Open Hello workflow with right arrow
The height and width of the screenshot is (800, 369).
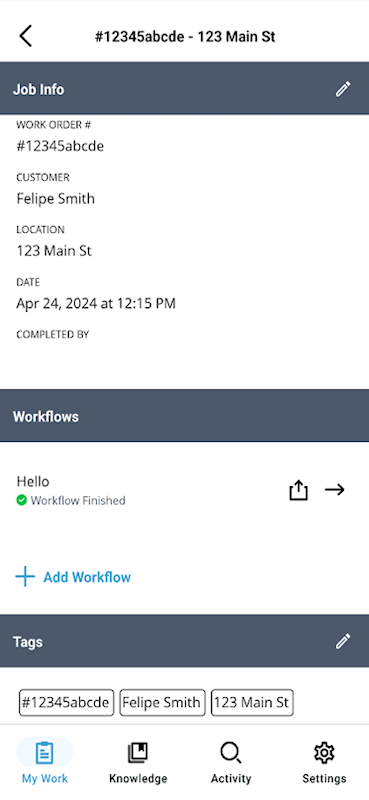(335, 490)
